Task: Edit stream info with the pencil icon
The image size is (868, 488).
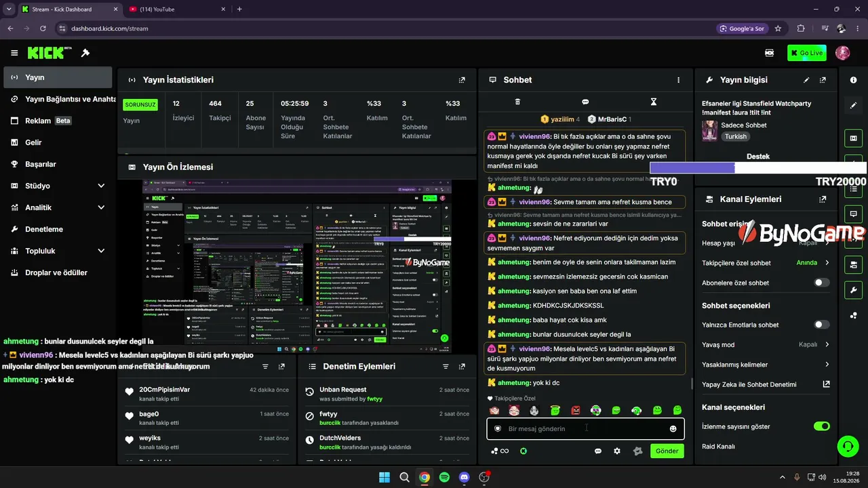Action: (806, 80)
